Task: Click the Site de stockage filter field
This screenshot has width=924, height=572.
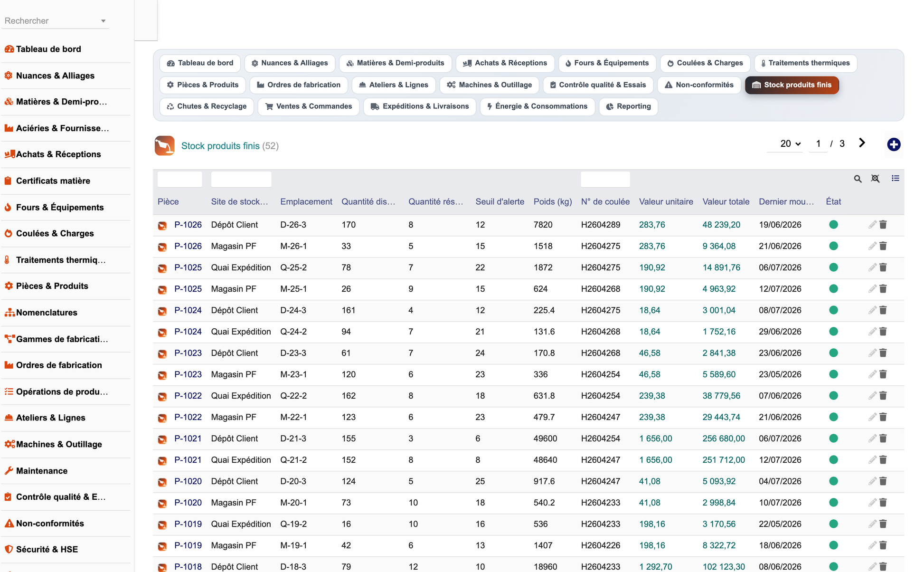Action: [x=241, y=179]
